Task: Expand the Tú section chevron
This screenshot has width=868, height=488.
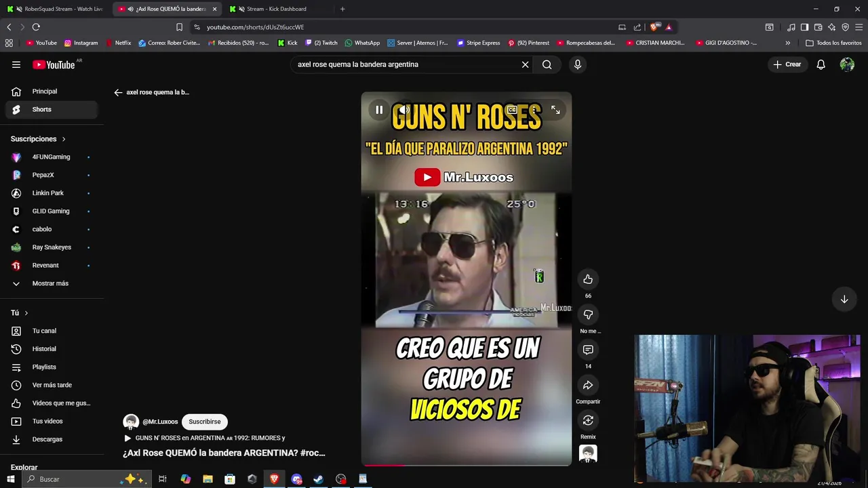Action: click(x=26, y=313)
